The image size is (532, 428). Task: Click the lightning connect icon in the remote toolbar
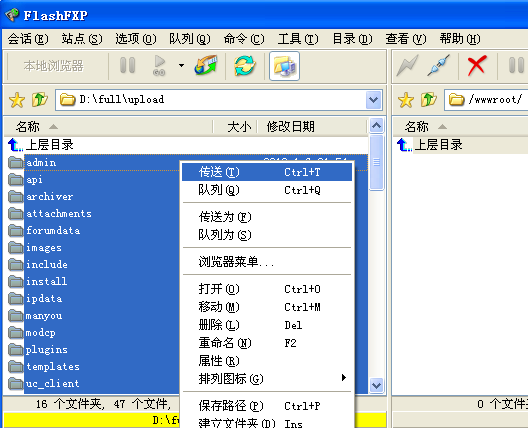click(x=407, y=65)
